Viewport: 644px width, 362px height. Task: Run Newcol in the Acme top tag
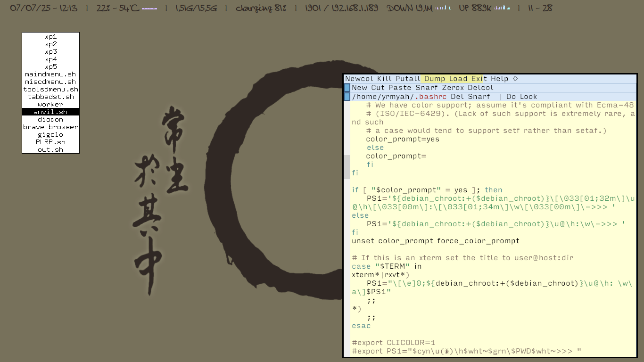pyautogui.click(x=359, y=79)
